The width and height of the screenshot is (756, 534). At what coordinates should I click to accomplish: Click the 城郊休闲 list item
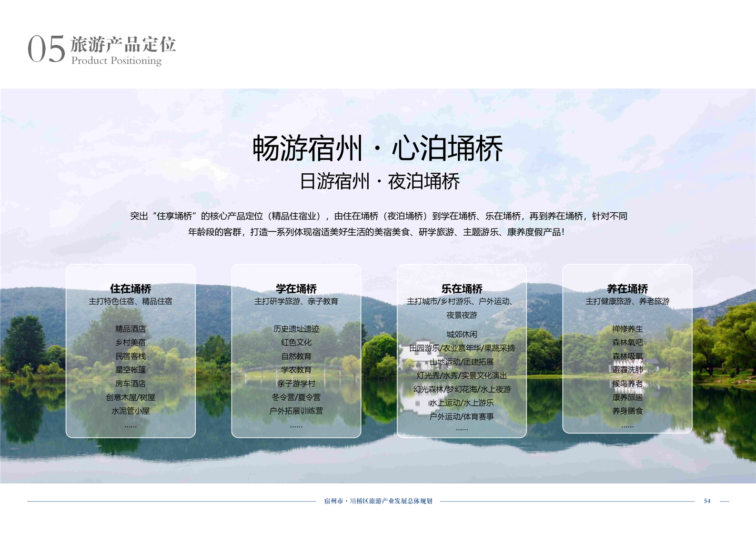[x=462, y=334]
